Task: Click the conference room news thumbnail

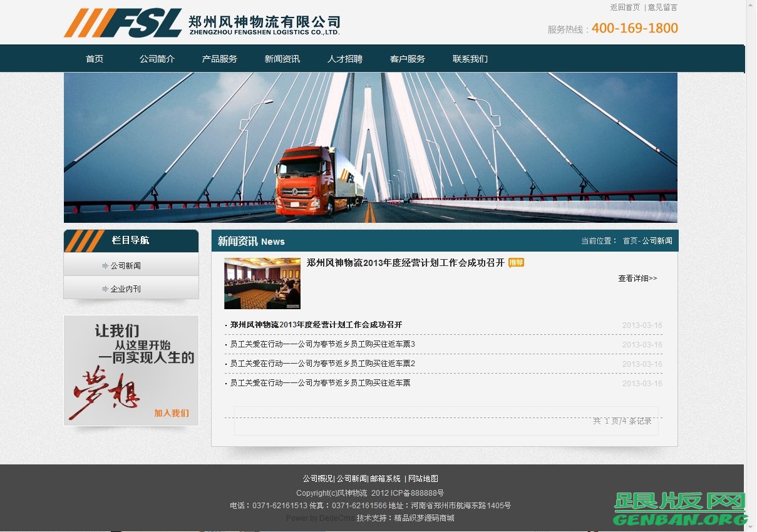Action: click(262, 283)
